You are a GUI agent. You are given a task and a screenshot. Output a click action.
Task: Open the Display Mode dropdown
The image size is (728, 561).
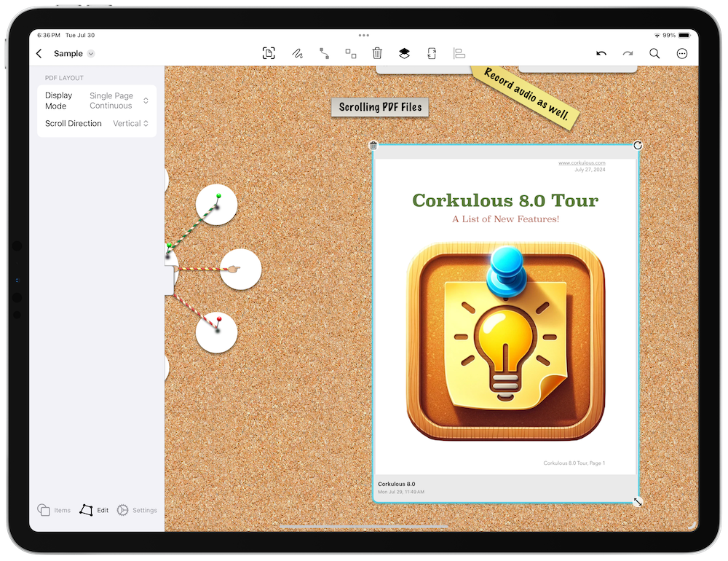pyautogui.click(x=97, y=101)
